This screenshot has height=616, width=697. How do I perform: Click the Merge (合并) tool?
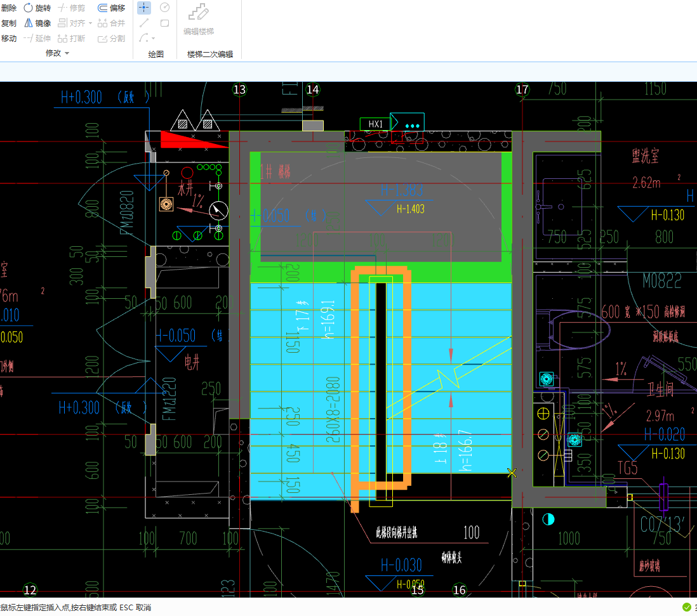112,23
